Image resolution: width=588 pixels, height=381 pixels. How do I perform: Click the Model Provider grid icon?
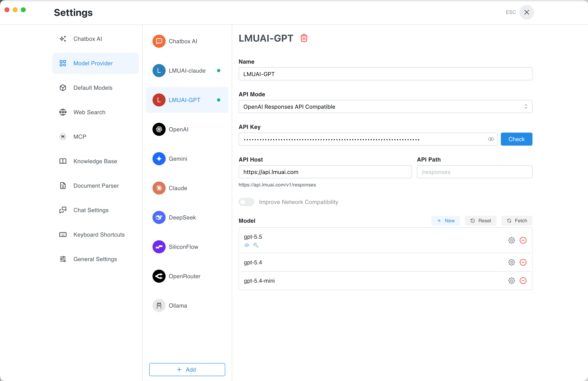coord(63,63)
